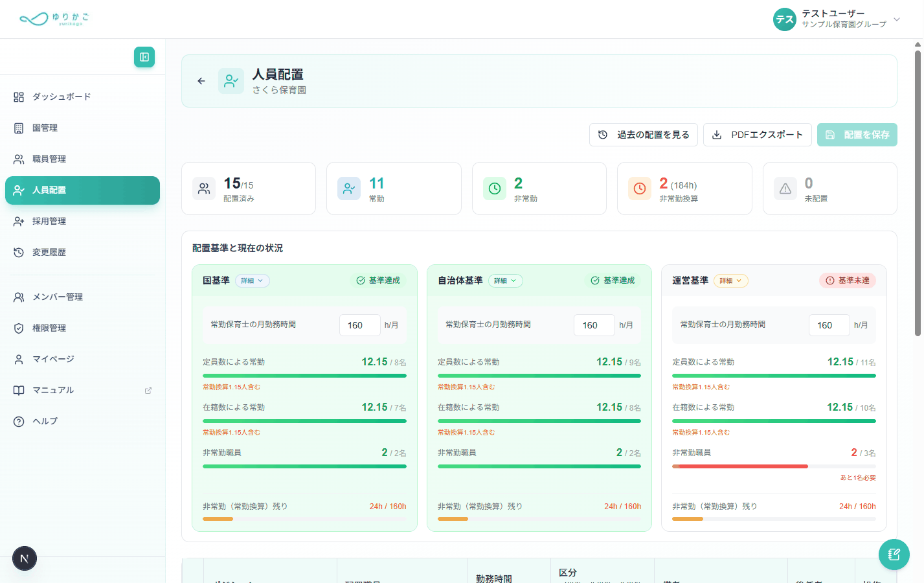
Task: Focus monthly hours field in 自治体基準
Action: point(594,325)
